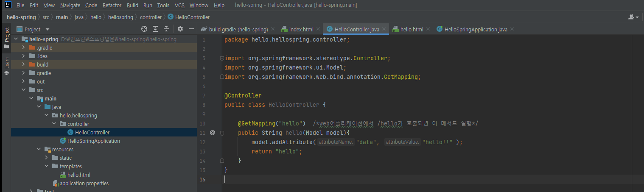
Task: Collapse the main folder
Action: coord(31,98)
